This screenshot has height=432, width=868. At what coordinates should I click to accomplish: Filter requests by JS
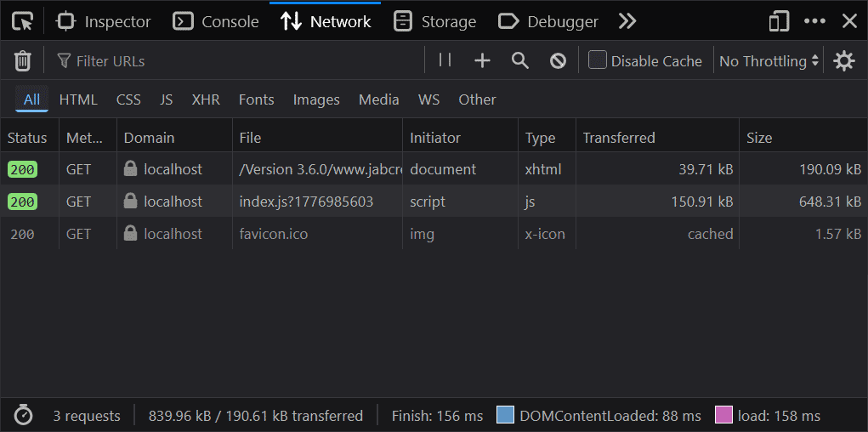pyautogui.click(x=166, y=99)
